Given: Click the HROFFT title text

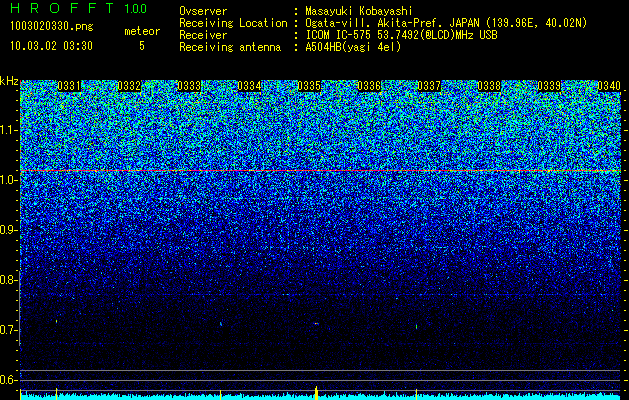Looking at the screenshot, I should pos(62,8).
